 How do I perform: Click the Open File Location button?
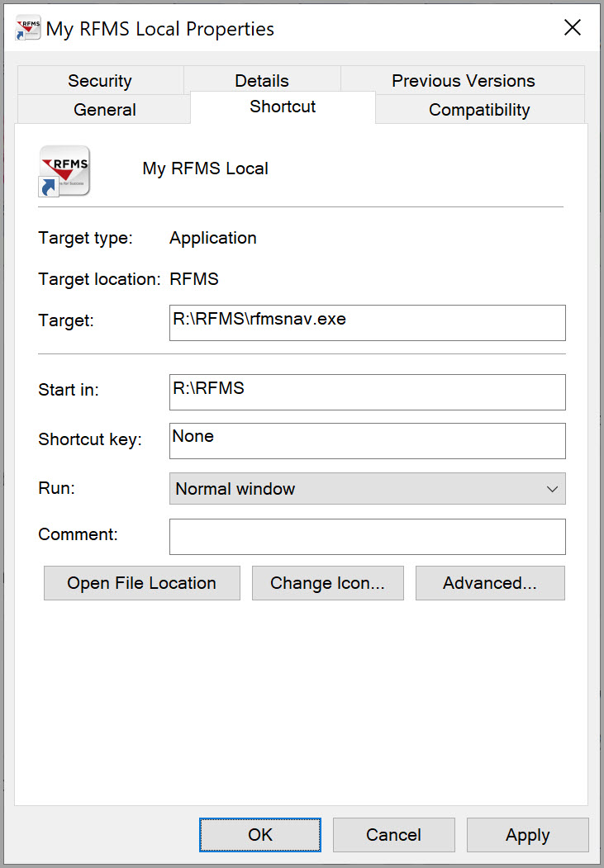[142, 583]
